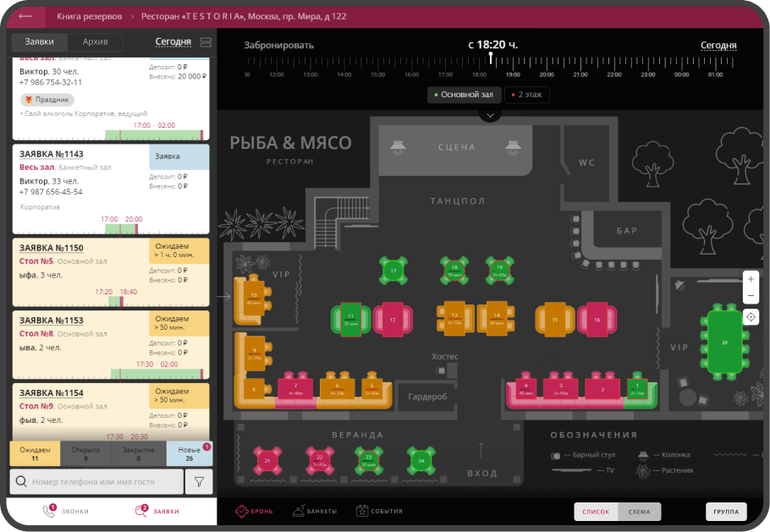Move the 18:20 time slider handle
770x532 pixels.
click(x=490, y=58)
